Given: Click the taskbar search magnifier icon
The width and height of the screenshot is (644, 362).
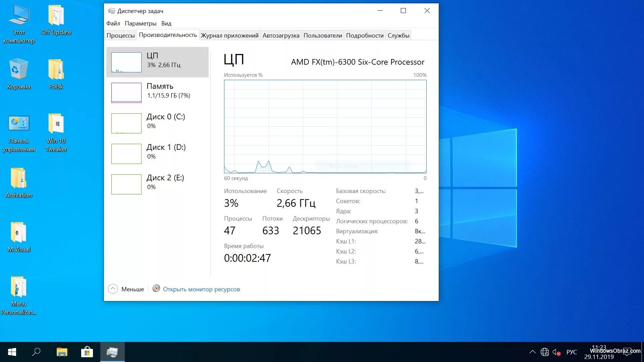Looking at the screenshot, I should 36,352.
